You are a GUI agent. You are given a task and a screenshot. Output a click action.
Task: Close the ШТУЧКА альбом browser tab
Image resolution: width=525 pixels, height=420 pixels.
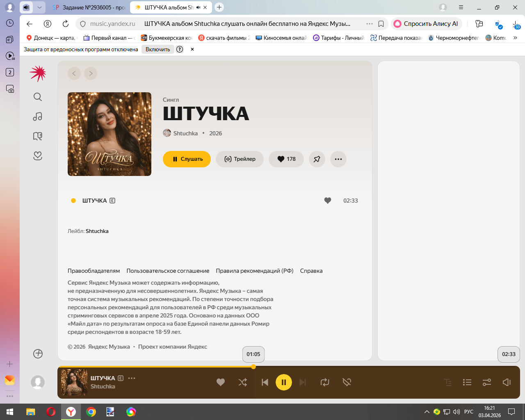tap(205, 7)
